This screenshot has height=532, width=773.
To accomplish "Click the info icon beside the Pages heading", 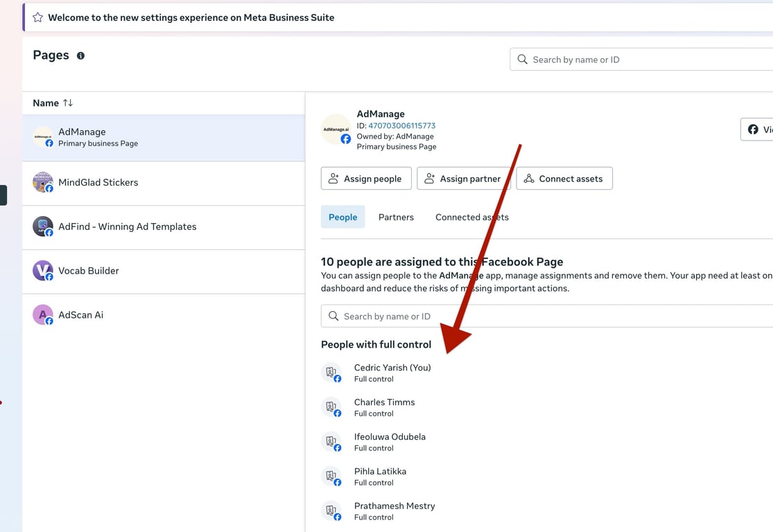I will [80, 56].
